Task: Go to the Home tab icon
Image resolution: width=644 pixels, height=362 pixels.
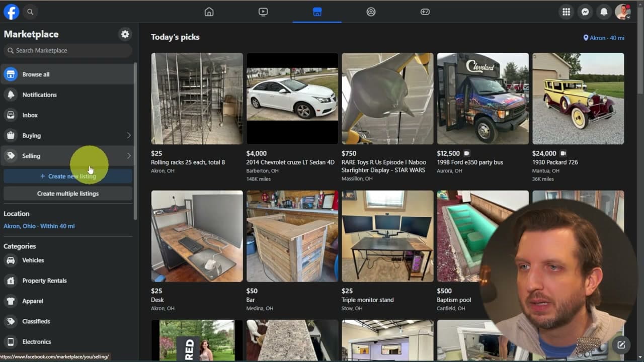Action: point(209,12)
